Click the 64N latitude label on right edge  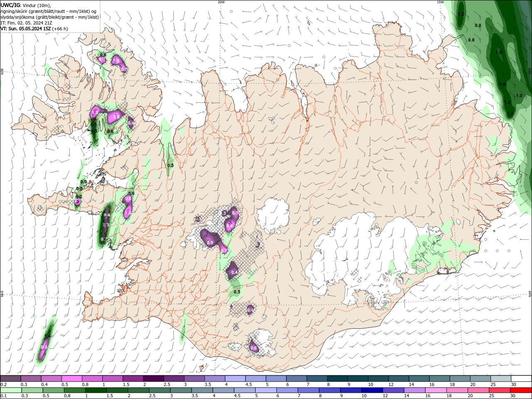(530, 294)
